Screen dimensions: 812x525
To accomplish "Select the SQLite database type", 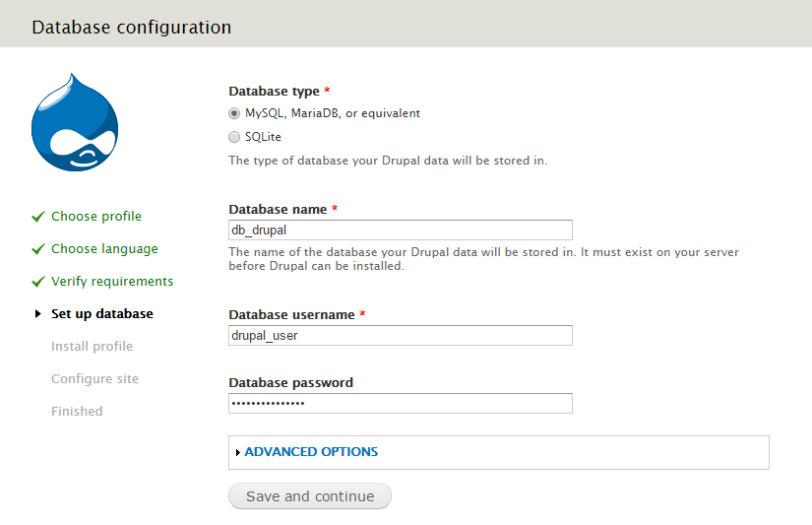I will coord(234,137).
